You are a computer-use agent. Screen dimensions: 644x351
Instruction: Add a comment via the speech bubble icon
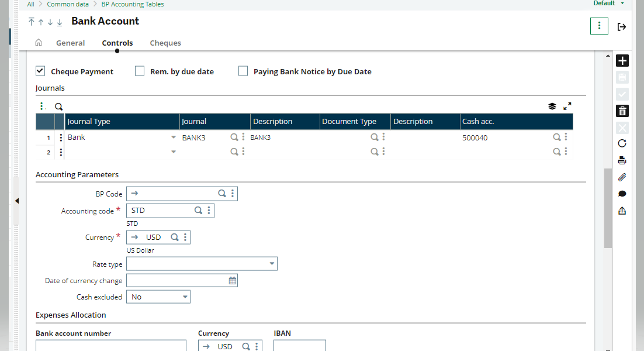tap(622, 193)
